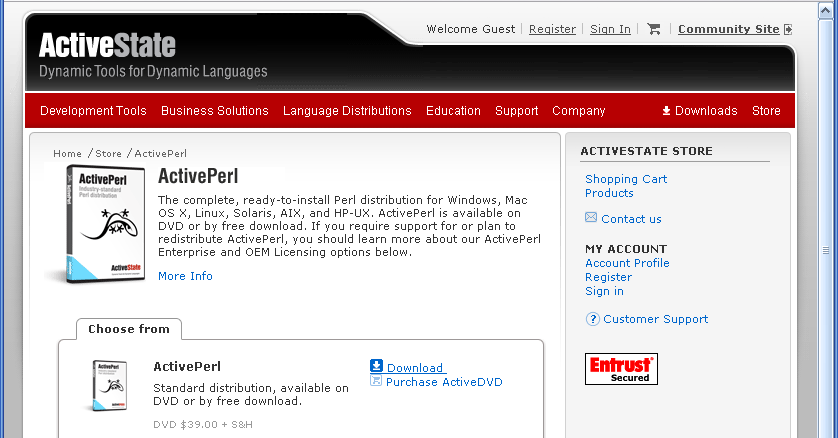Open the Business Solutions menu
838x438 pixels.
pos(215,111)
